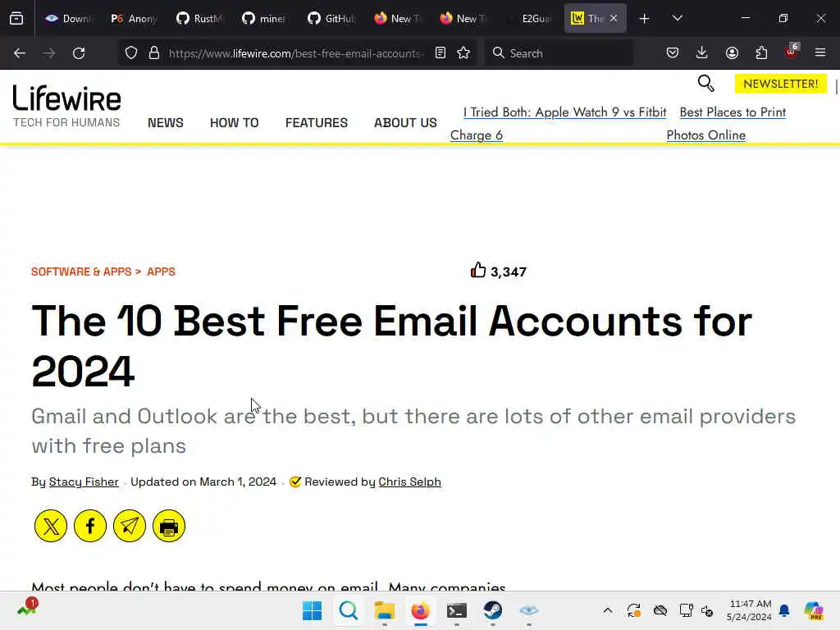Switch to the miner GitHub tab
Image resolution: width=840 pixels, height=630 pixels.
tap(265, 19)
